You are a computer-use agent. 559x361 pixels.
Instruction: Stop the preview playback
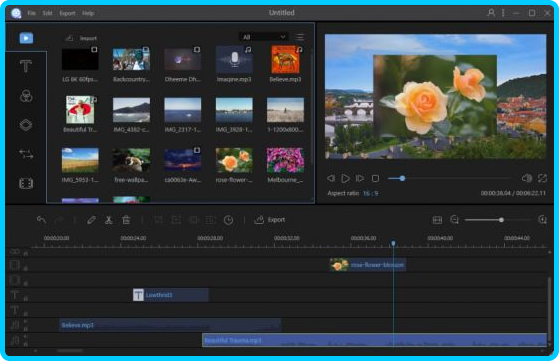(x=375, y=178)
